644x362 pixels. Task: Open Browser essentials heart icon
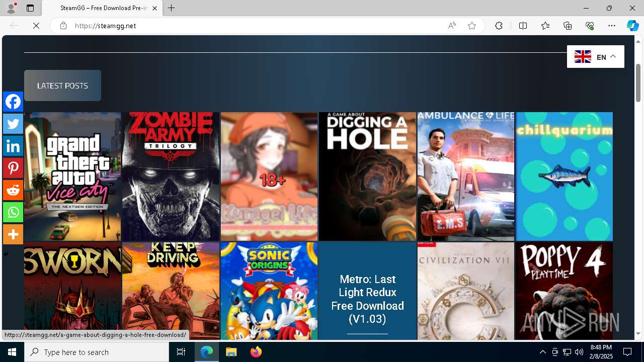click(590, 26)
